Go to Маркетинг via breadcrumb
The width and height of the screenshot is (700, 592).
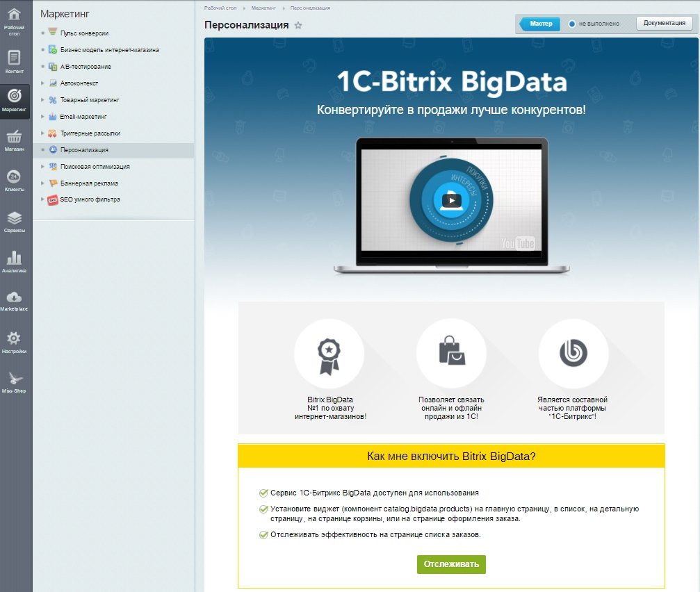[x=263, y=8]
